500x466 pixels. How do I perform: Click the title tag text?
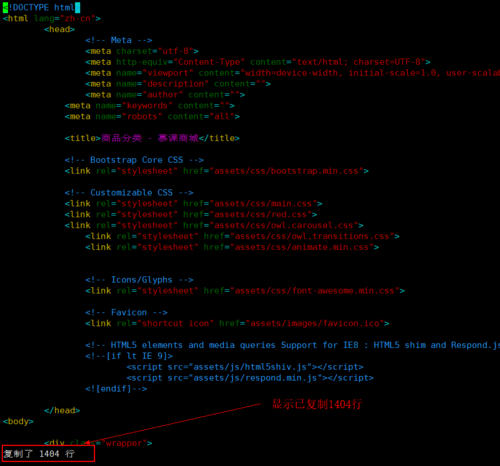[152, 138]
